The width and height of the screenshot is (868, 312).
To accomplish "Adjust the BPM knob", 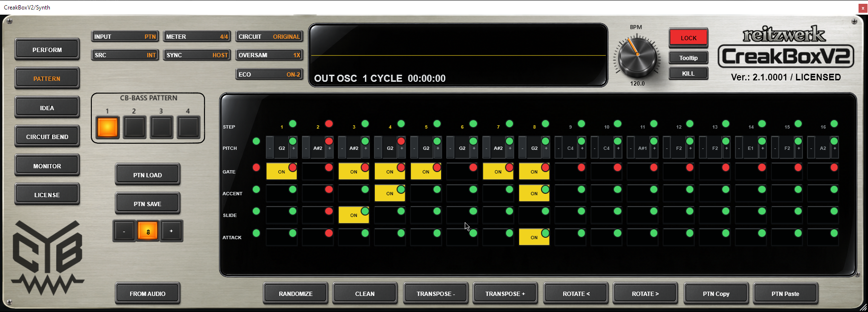I will pos(637,56).
